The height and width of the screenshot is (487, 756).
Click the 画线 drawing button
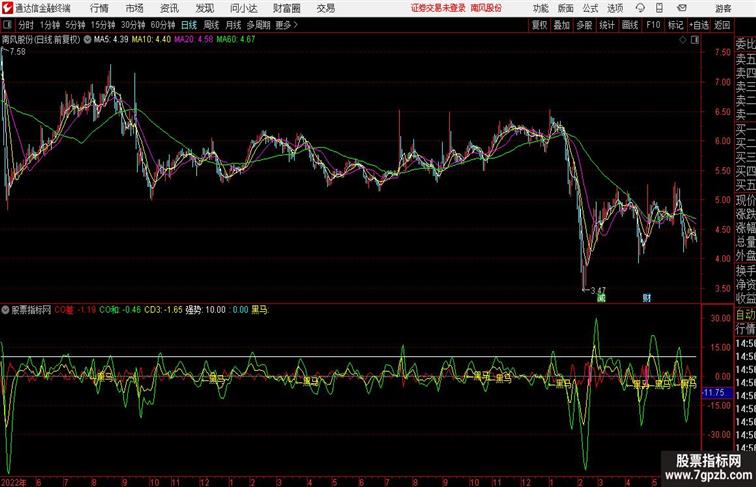click(x=630, y=25)
